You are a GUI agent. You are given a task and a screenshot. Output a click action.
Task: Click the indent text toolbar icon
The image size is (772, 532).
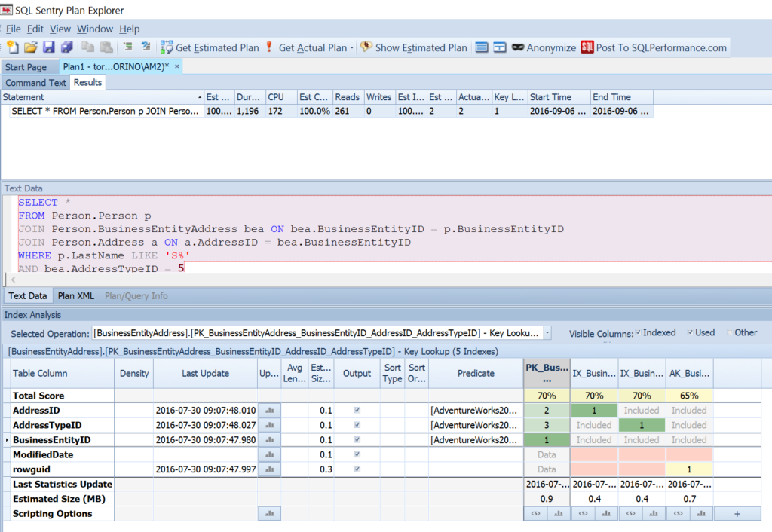tap(128, 47)
